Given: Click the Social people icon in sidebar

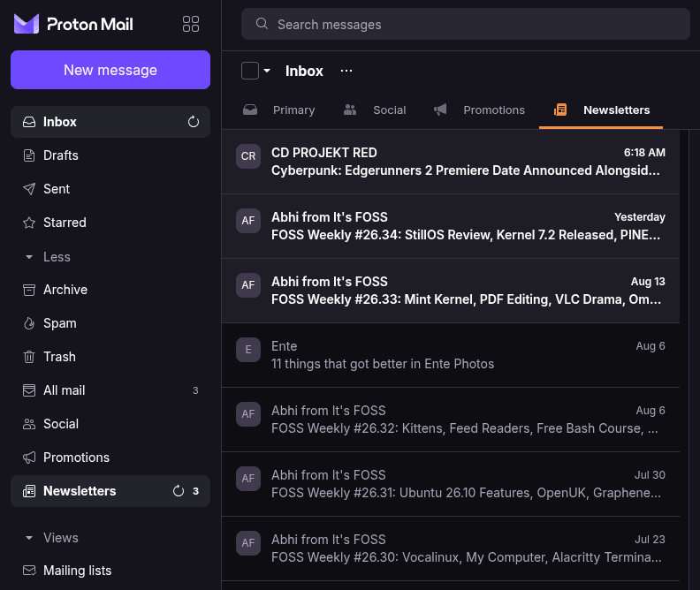Looking at the screenshot, I should pos(29,424).
